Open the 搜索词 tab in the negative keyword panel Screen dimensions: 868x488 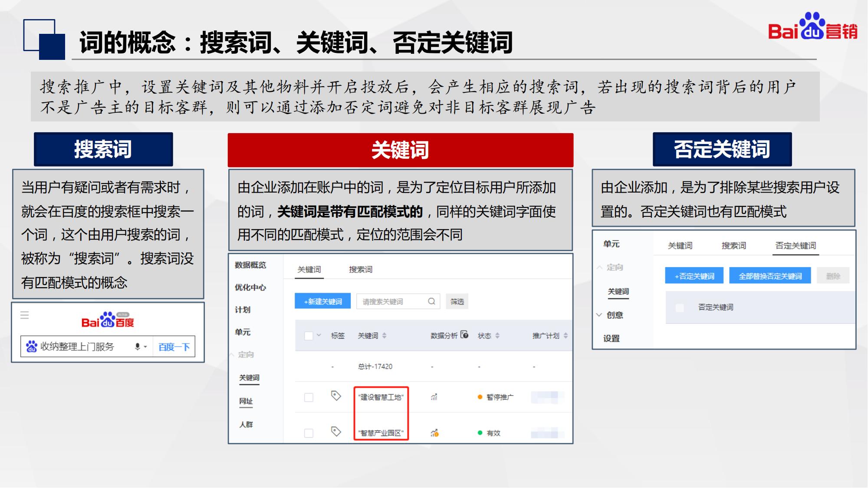click(x=733, y=246)
